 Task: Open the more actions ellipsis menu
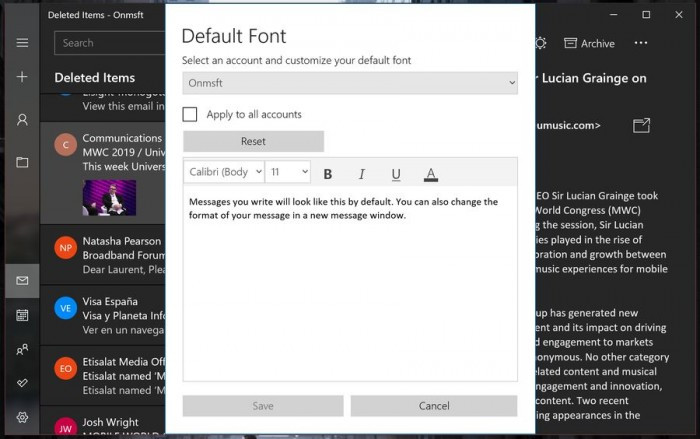641,43
